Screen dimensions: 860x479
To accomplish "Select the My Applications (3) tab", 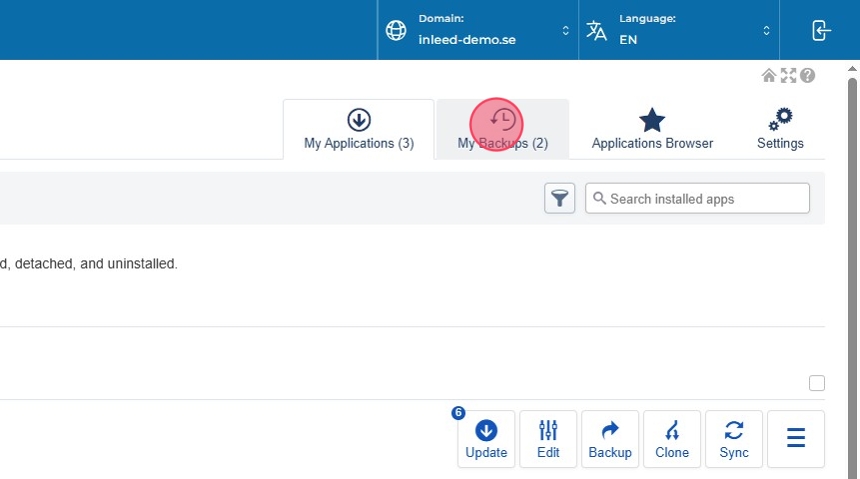I will click(x=359, y=129).
